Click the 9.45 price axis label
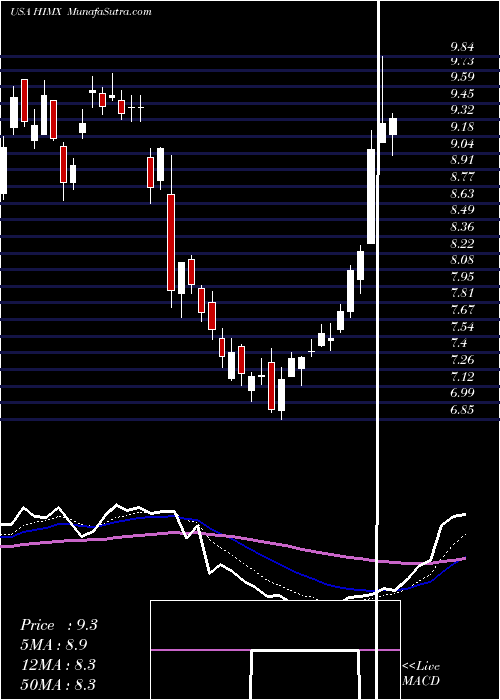The height and width of the screenshot is (700, 500). coord(462,94)
